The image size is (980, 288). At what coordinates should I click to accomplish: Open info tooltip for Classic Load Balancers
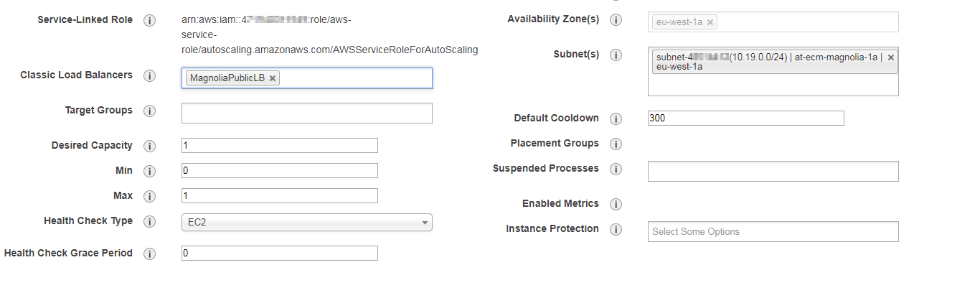(149, 75)
